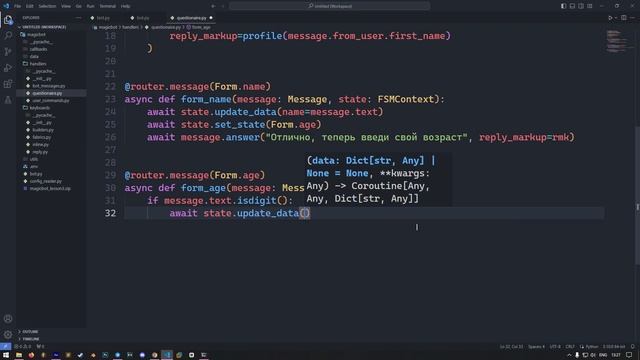Split the editor to the right
Viewport: 640px width, 360px height.
coord(624,18)
